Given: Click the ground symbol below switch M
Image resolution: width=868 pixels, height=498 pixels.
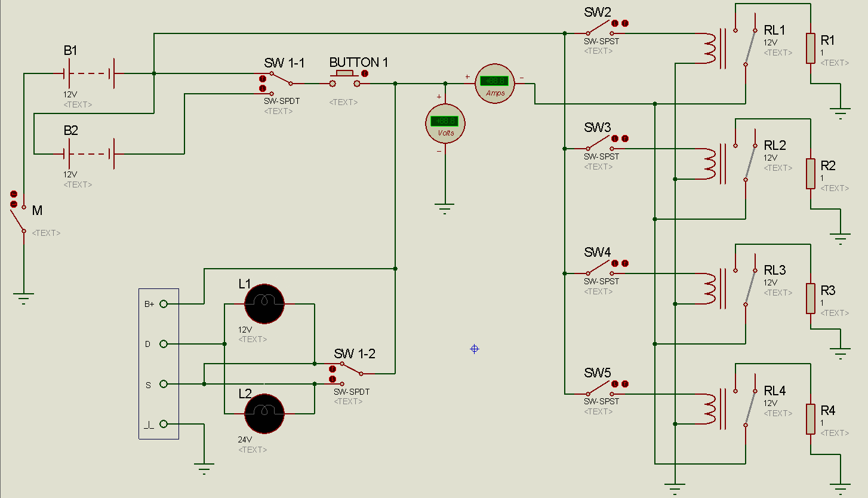Looking at the screenshot, I should coord(24,298).
